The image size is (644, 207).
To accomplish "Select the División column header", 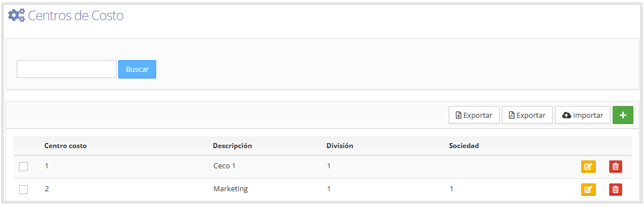I will [340, 146].
